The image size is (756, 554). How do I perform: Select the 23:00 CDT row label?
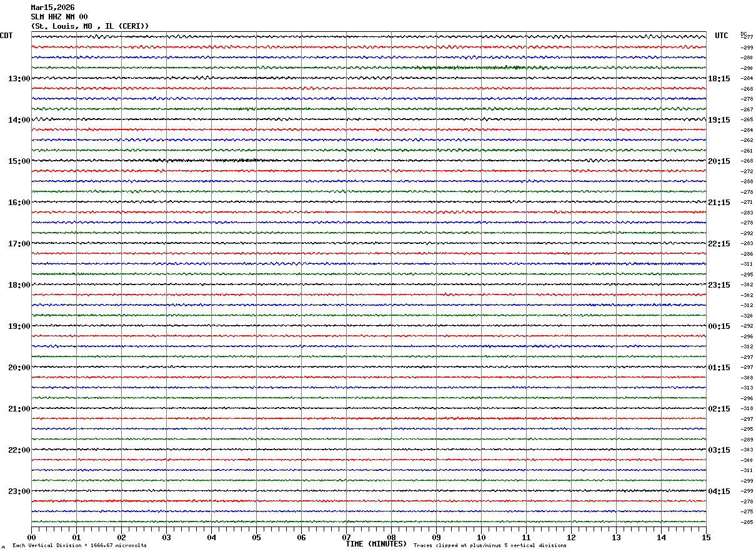click(x=19, y=491)
